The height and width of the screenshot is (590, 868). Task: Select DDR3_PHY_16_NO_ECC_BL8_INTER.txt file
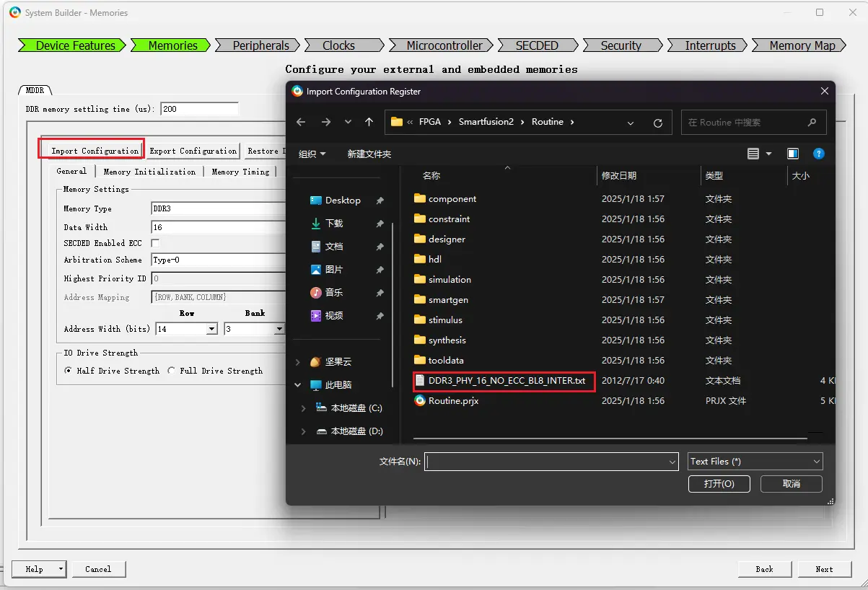[506, 381]
